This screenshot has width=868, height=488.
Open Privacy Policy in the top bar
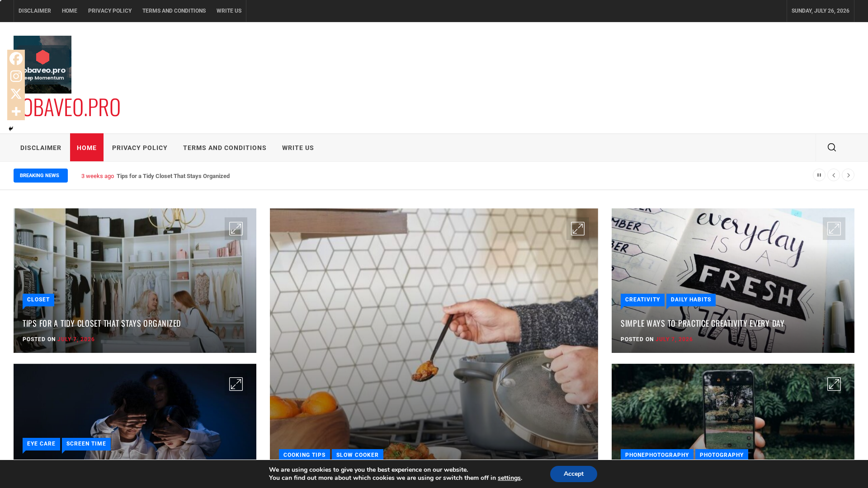tap(110, 11)
